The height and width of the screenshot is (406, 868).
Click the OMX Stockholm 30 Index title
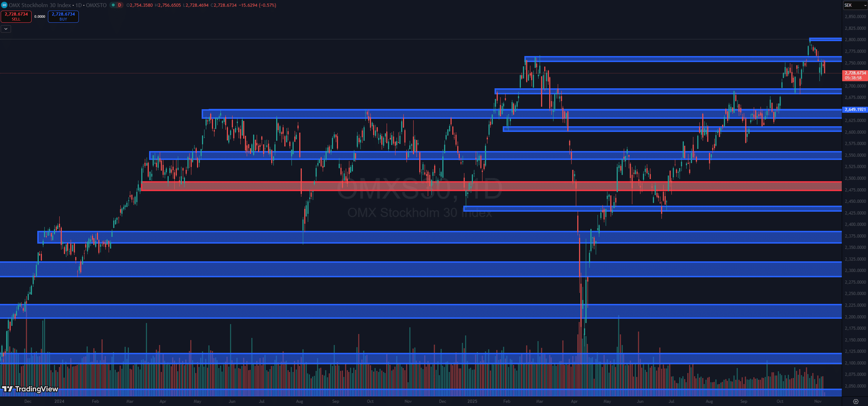tap(40, 5)
